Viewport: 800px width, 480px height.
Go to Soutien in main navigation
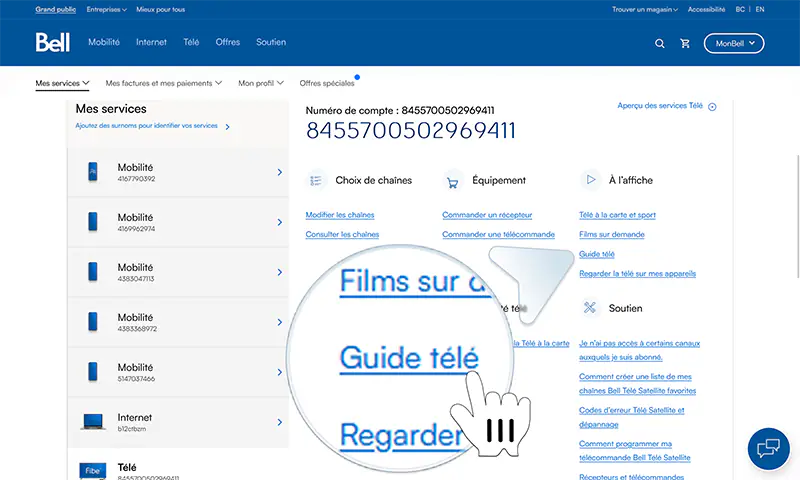(x=271, y=42)
